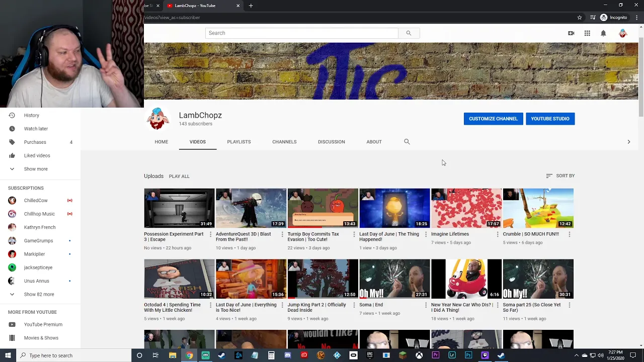Switch to the Channels tab
This screenshot has height=362, width=644.
click(284, 142)
